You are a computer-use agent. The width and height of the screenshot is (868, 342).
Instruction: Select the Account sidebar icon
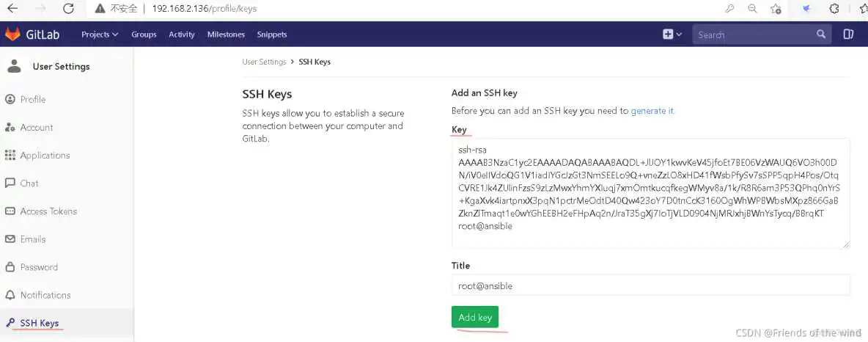(10, 127)
